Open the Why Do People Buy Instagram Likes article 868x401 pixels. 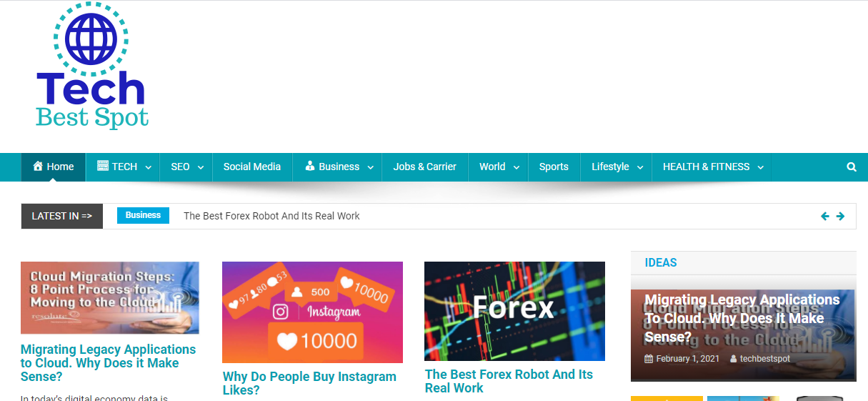point(309,383)
